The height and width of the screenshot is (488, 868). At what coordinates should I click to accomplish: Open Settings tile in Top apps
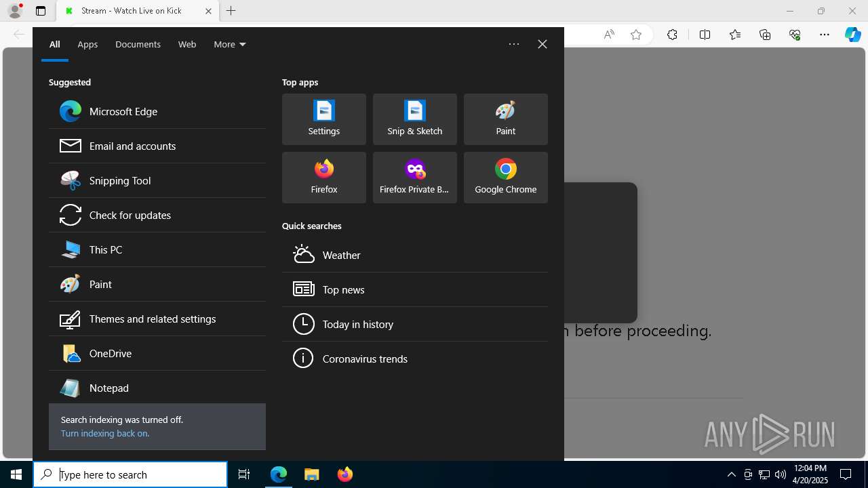[x=324, y=119]
